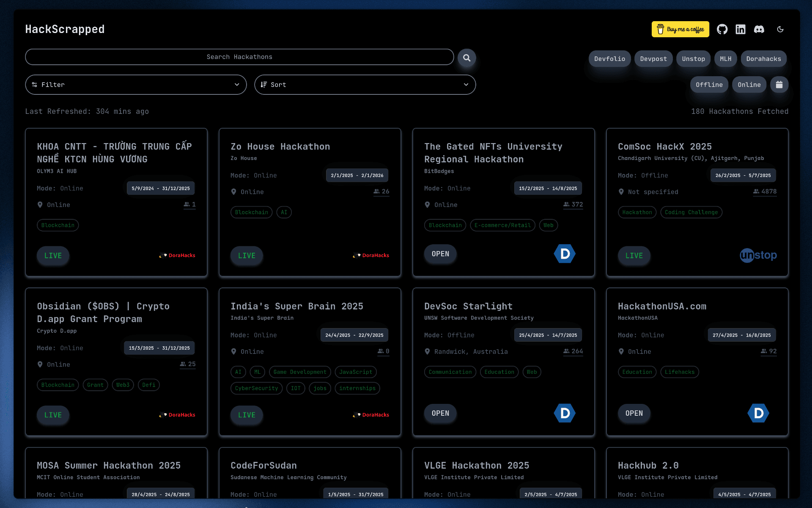Expand the Filter dropdown
812x508 pixels.
[x=136, y=85]
